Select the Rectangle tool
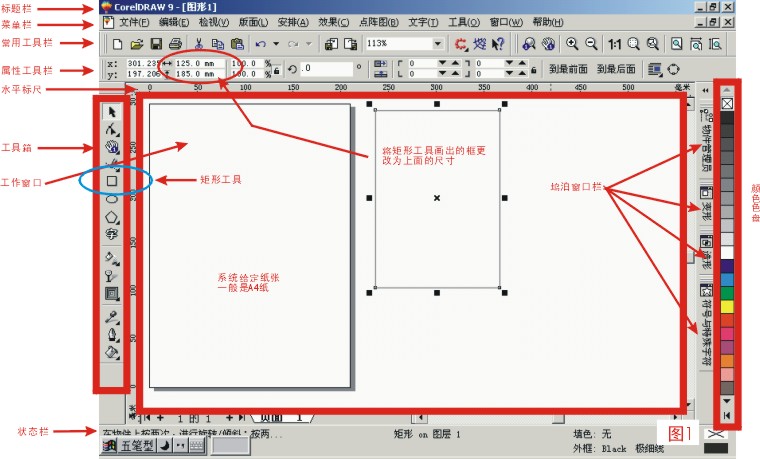 tap(112, 181)
